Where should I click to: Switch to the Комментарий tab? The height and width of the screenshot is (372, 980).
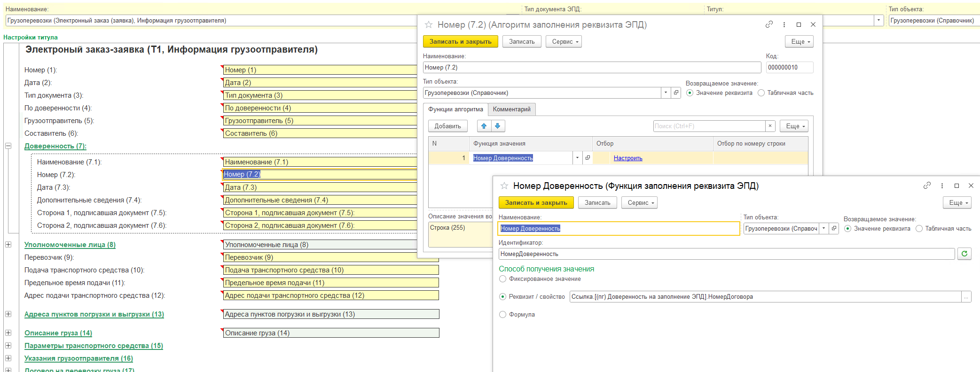click(511, 109)
